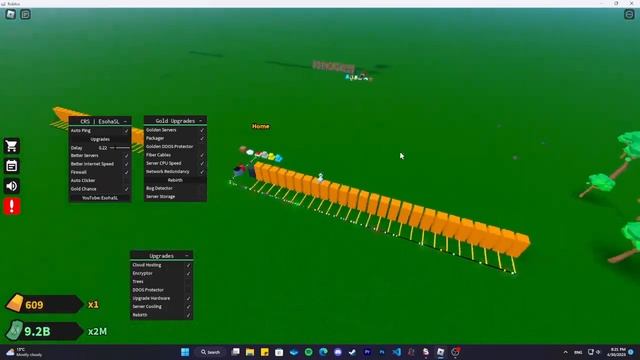Click the 609 gold amount
The width and height of the screenshot is (640, 360).
[34, 305]
